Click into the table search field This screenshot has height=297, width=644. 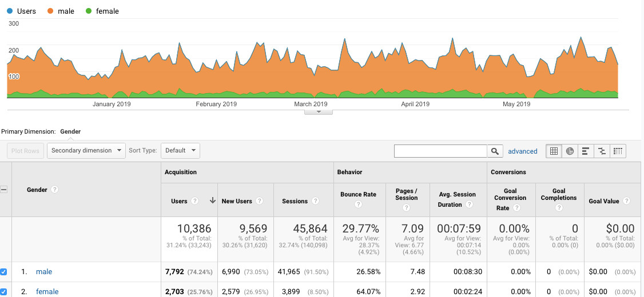pos(440,151)
